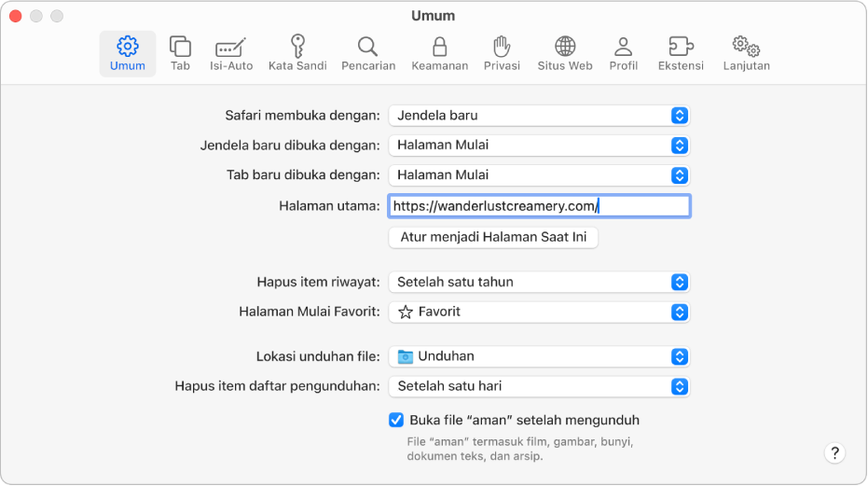Open the Isi-Auto autofill pane
Viewport: 868px width, 486px height.
(x=231, y=53)
